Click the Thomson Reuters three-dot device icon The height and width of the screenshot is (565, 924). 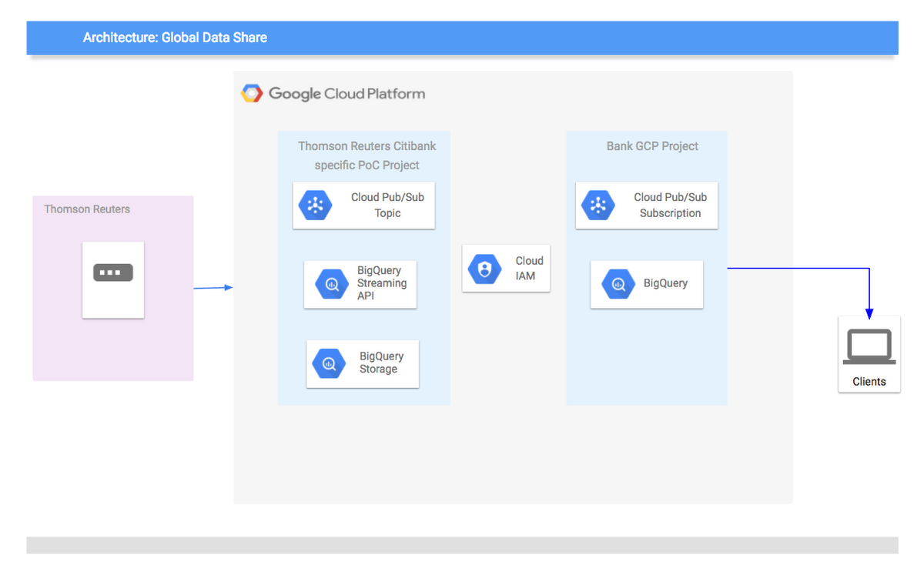point(113,272)
